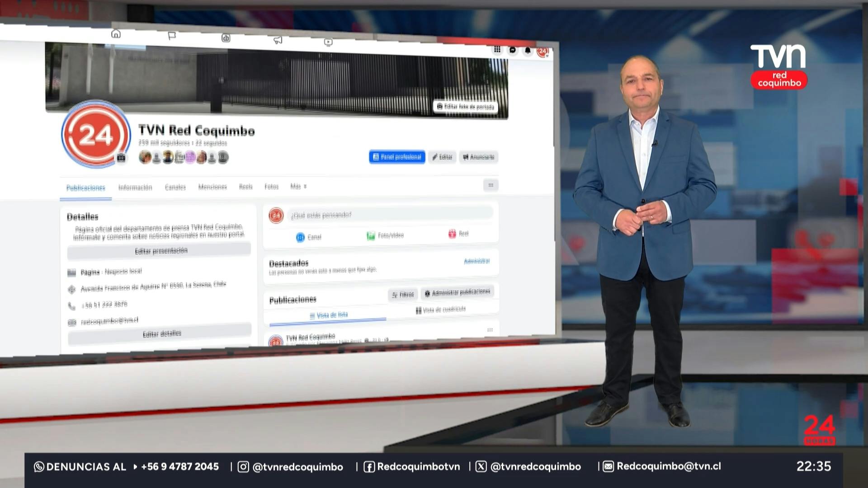The image size is (868, 488).
Task: Open Panel profesional
Action: [397, 157]
